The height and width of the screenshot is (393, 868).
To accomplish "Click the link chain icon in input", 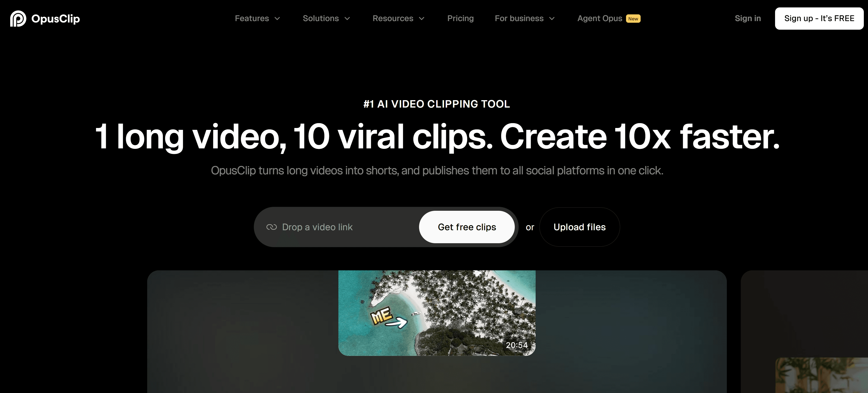I will [271, 227].
